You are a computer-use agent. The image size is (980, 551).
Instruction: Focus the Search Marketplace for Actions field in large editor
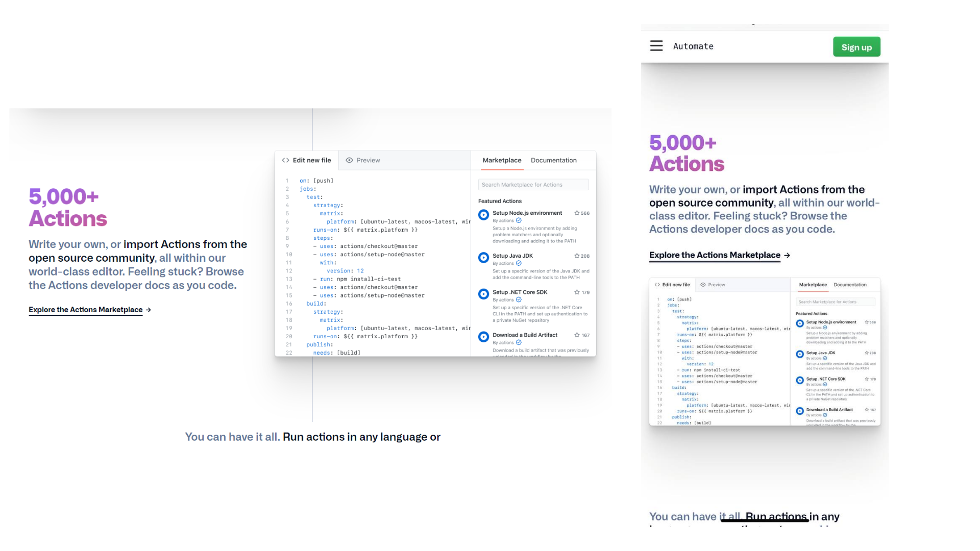533,185
